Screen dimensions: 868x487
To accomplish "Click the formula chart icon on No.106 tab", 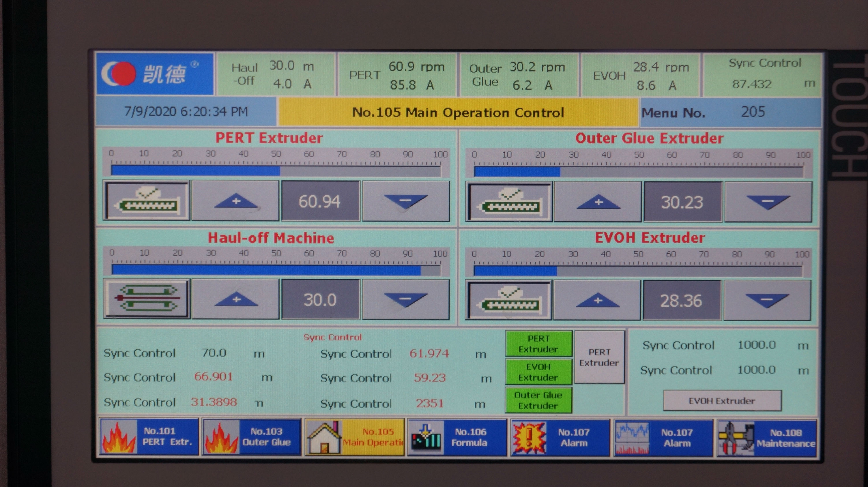I will click(426, 438).
